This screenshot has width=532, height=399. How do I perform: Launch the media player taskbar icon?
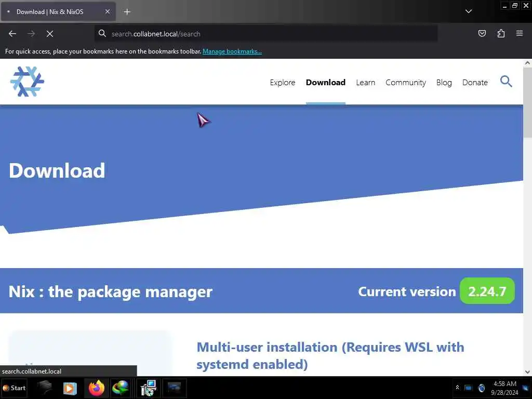click(70, 388)
